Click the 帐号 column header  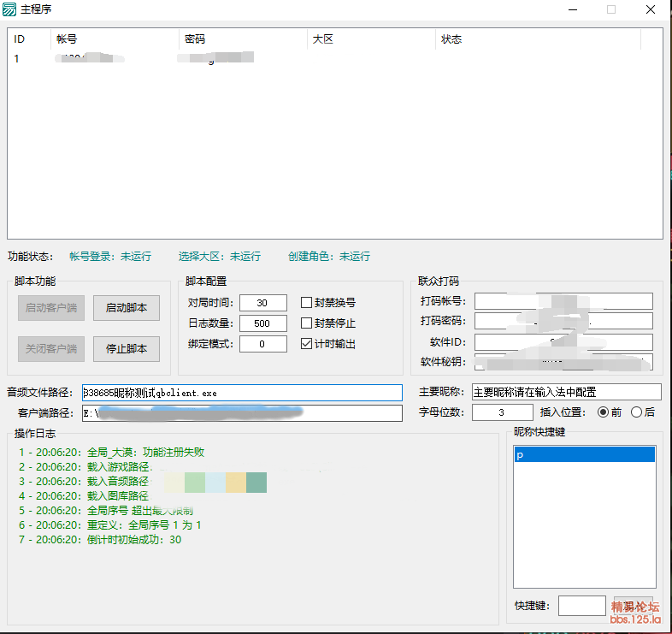pyautogui.click(x=115, y=39)
